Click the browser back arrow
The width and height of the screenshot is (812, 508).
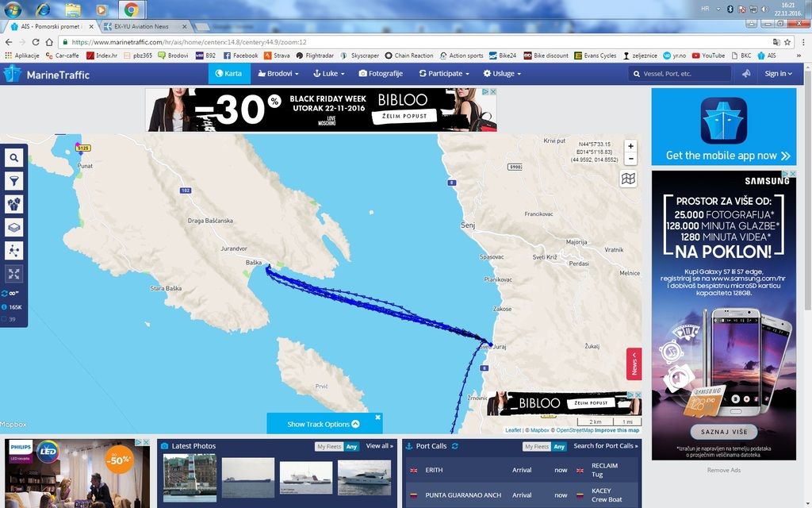[x=9, y=42]
